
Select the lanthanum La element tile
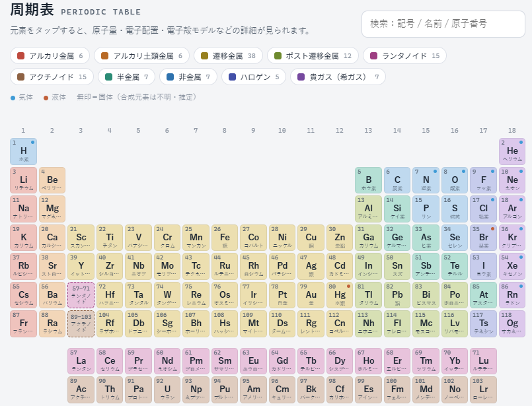pyautogui.click(x=81, y=361)
